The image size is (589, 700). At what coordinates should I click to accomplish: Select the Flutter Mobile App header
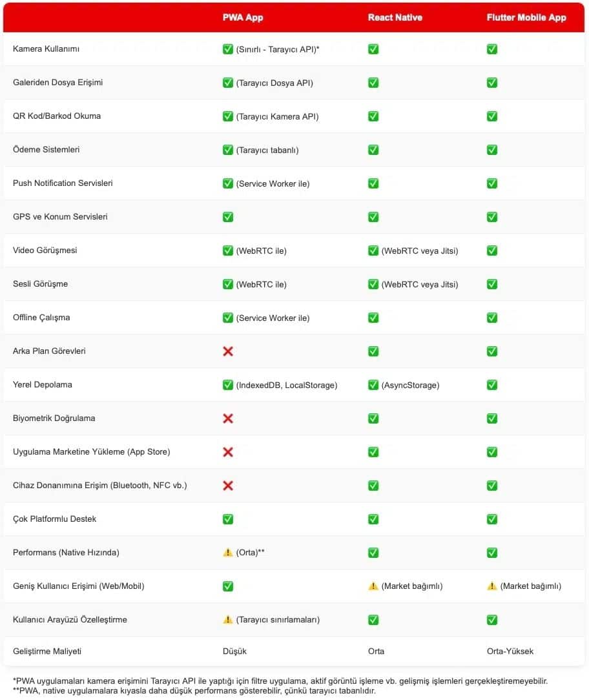[526, 17]
